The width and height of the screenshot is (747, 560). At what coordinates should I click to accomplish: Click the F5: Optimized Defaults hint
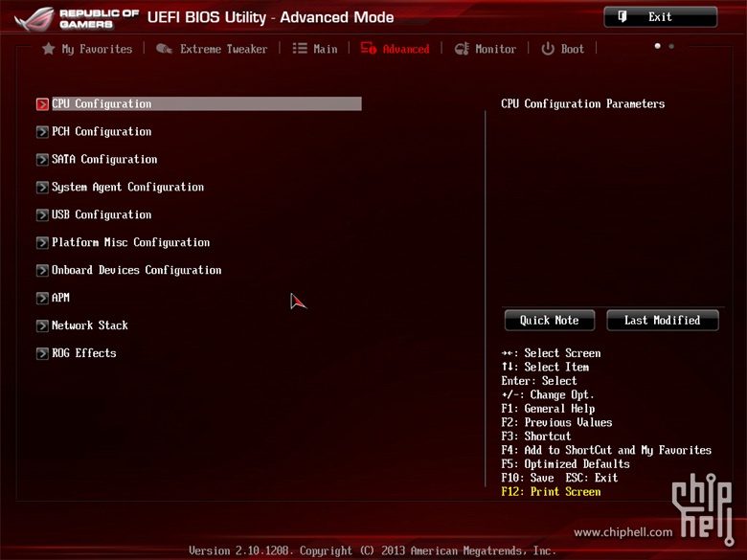565,464
